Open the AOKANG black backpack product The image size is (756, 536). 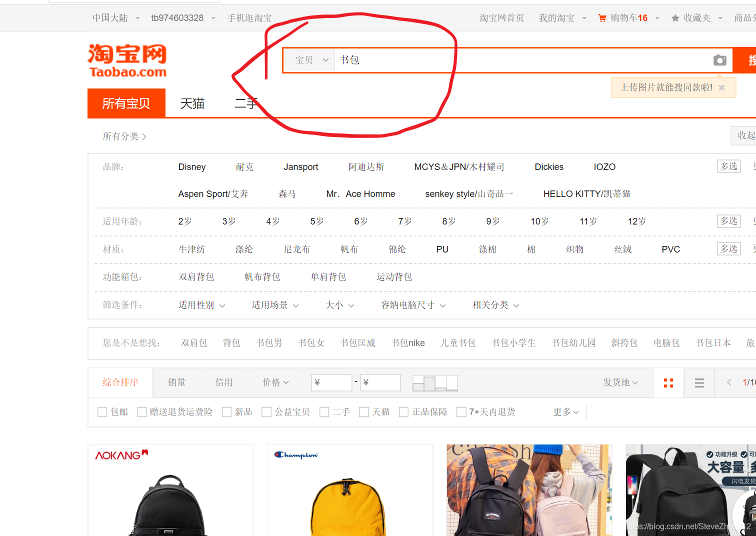pyautogui.click(x=170, y=490)
